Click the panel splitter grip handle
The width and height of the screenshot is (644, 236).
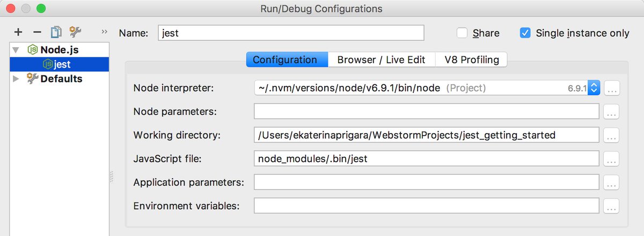tap(112, 176)
